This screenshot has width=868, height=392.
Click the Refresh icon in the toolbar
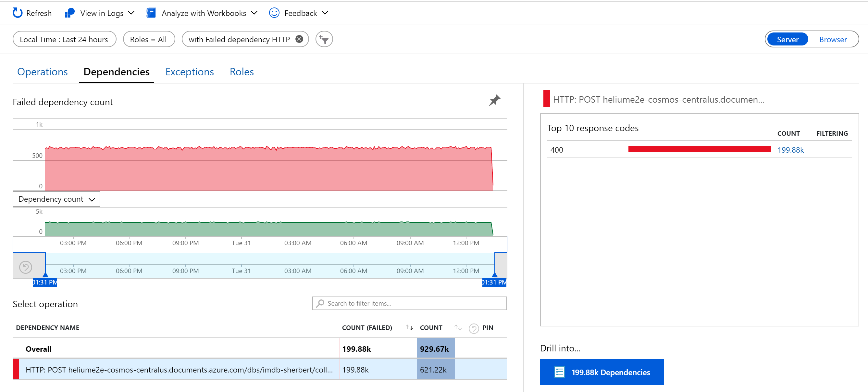tap(18, 13)
